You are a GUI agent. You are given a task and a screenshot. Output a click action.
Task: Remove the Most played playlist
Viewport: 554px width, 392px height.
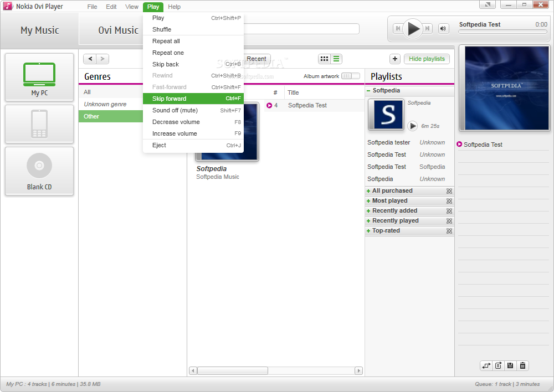pyautogui.click(x=449, y=201)
